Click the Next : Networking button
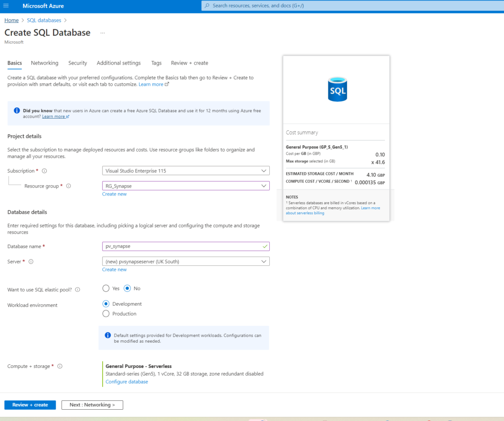 click(x=92, y=405)
